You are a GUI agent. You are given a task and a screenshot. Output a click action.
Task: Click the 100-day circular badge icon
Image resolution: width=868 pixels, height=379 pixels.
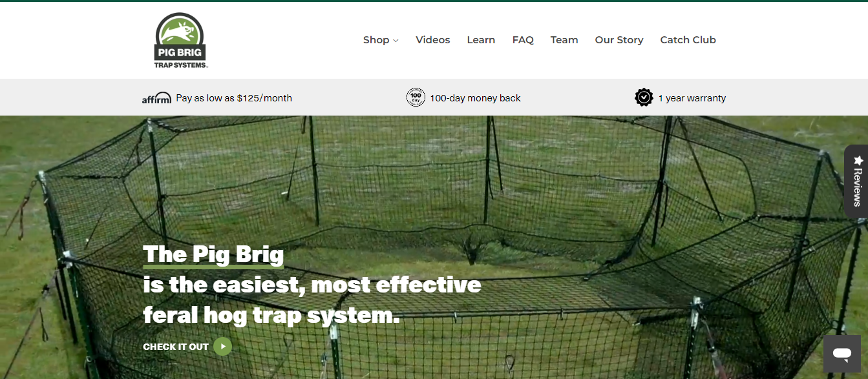(x=416, y=97)
